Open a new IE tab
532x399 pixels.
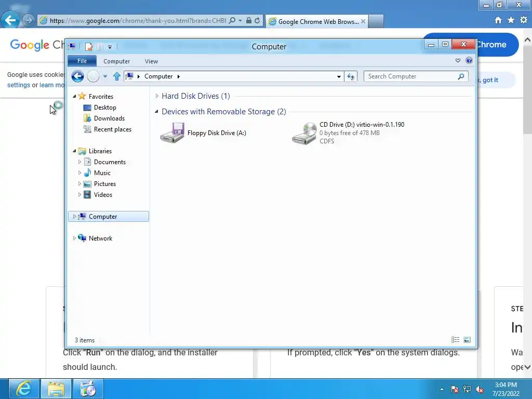pos(376,21)
